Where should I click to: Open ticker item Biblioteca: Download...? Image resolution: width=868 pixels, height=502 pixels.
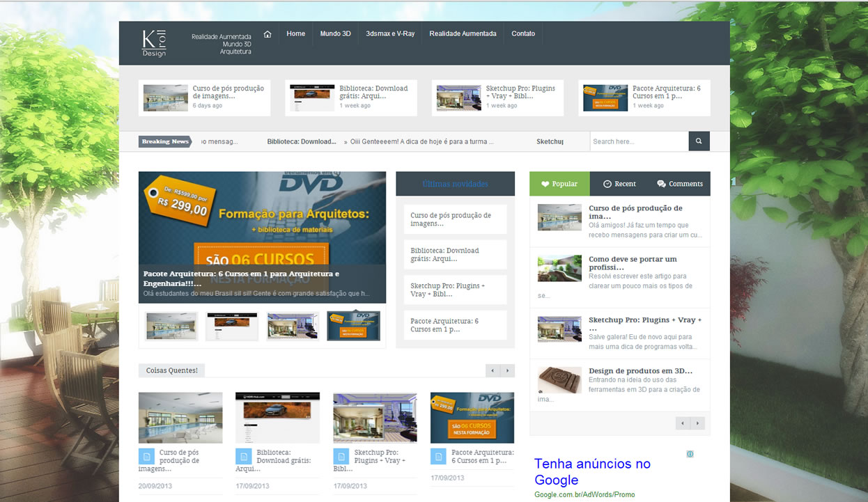(x=302, y=141)
